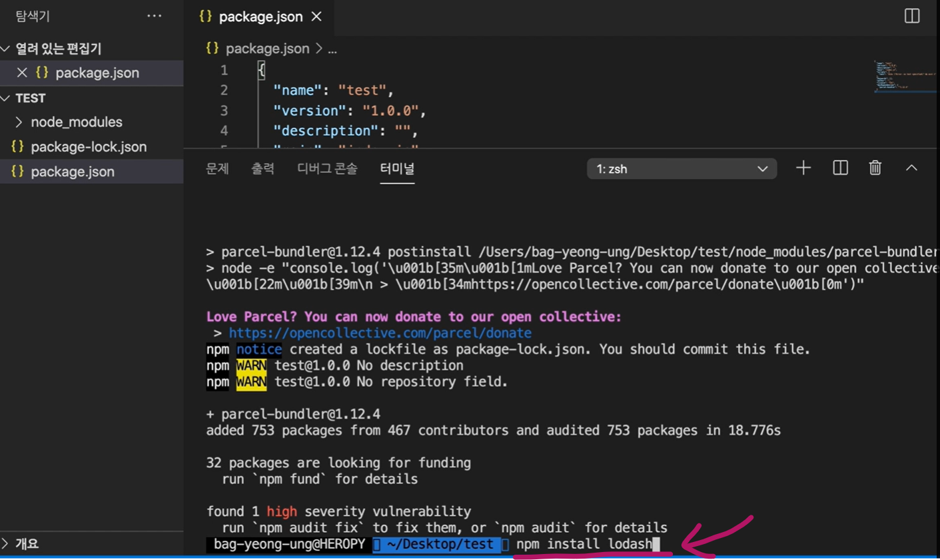940x560 pixels.
Task: Close package.json in the open editors list
Action: 22,73
